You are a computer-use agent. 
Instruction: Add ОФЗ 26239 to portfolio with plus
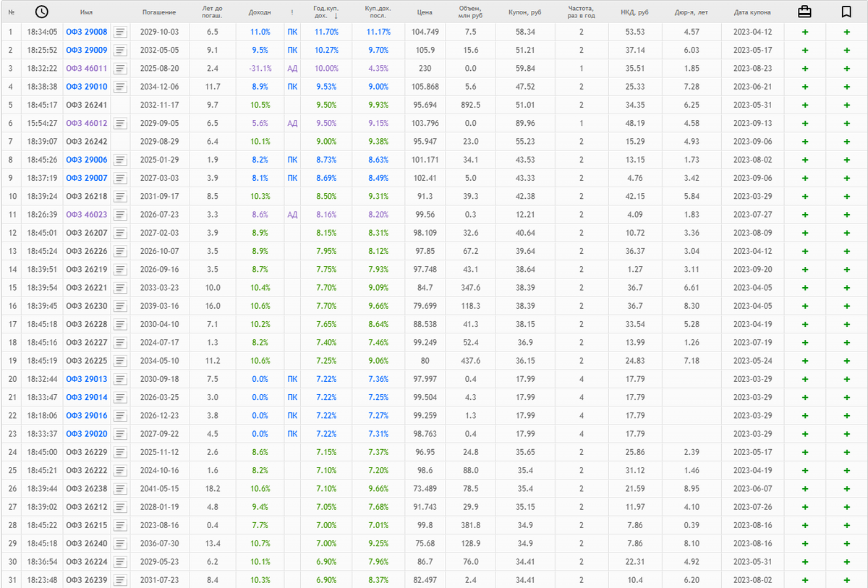tap(804, 580)
